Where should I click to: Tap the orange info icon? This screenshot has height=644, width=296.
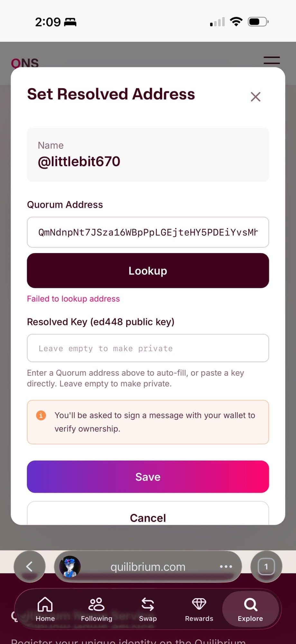tap(41, 415)
